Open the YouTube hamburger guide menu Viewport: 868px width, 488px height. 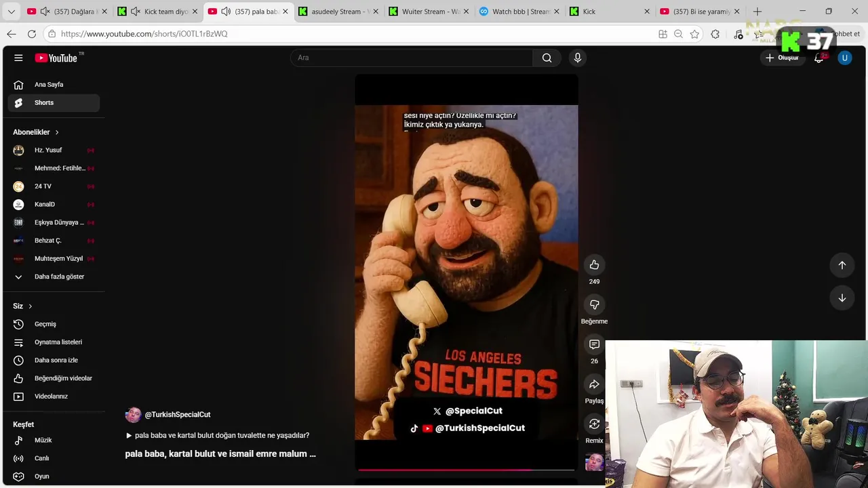18,58
